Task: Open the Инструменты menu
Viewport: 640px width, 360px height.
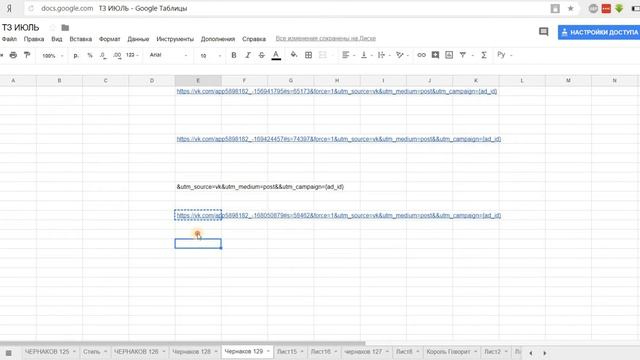Action: [175, 39]
